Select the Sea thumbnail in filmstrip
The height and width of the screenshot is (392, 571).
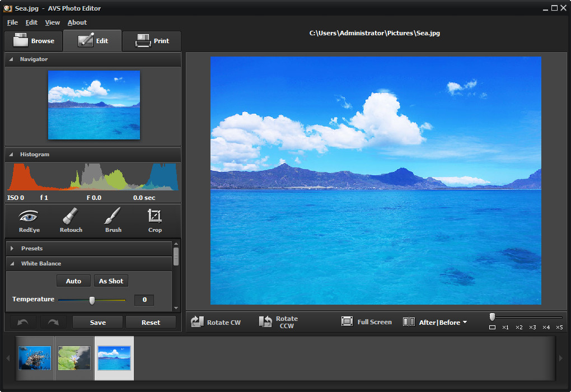(x=114, y=358)
